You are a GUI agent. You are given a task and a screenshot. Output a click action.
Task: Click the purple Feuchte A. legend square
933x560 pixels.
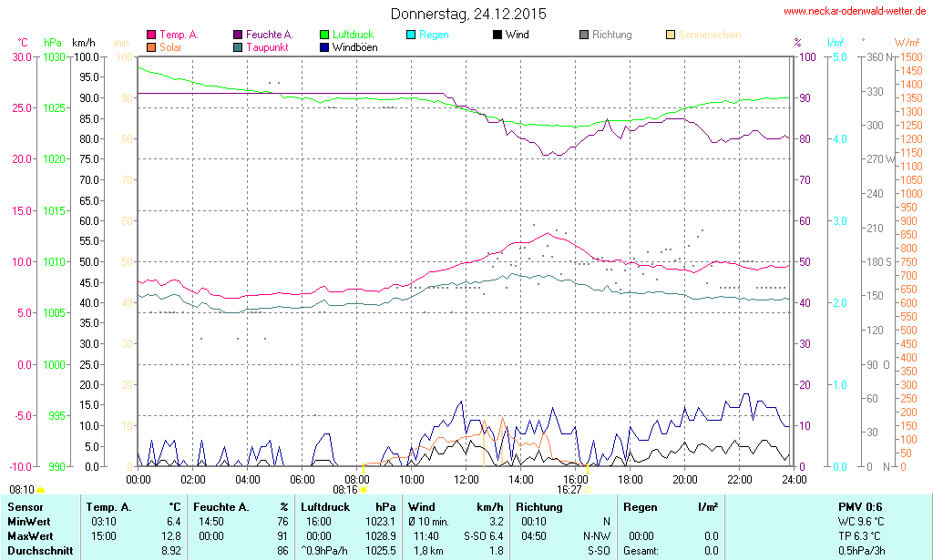238,35
